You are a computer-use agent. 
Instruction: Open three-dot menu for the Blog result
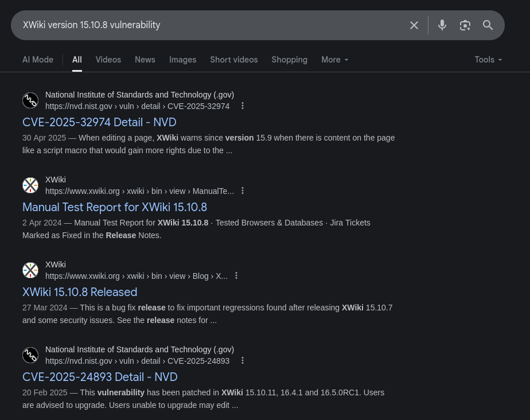coord(236,275)
